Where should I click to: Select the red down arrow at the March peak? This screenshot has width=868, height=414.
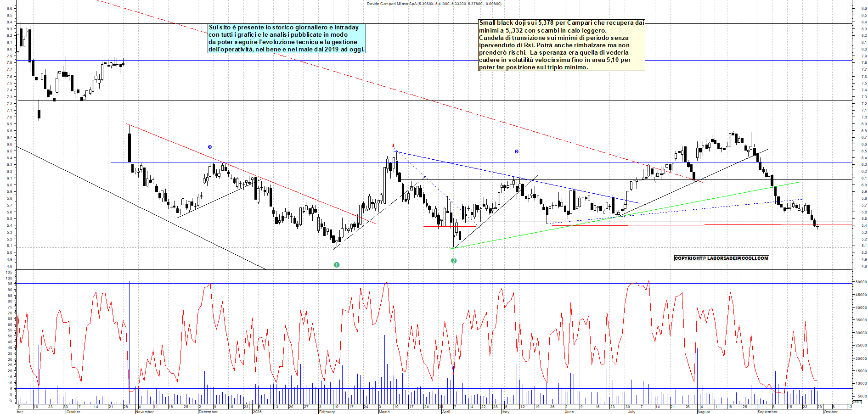(x=393, y=146)
